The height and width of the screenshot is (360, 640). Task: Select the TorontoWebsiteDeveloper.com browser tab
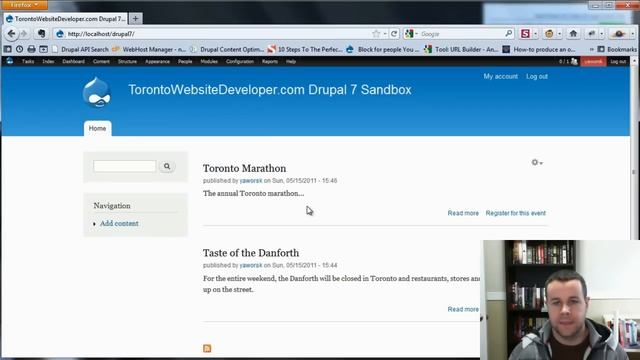(x=66, y=19)
